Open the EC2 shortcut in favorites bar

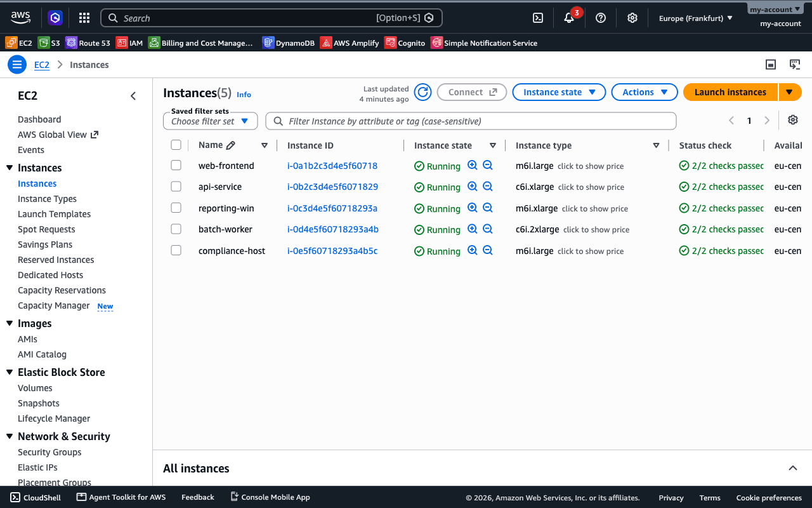[18, 43]
